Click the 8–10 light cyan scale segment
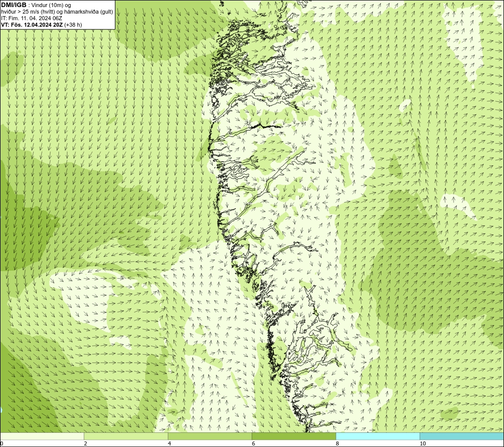The height and width of the screenshot is (447, 504). (x=377, y=436)
